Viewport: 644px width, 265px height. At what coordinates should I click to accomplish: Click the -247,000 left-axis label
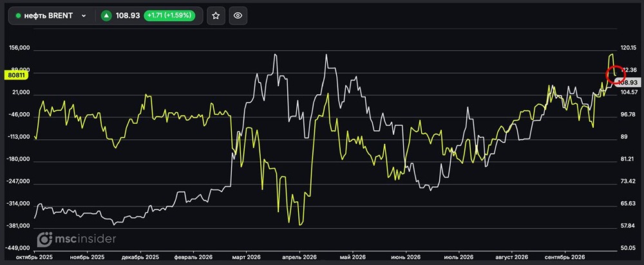tap(19, 181)
